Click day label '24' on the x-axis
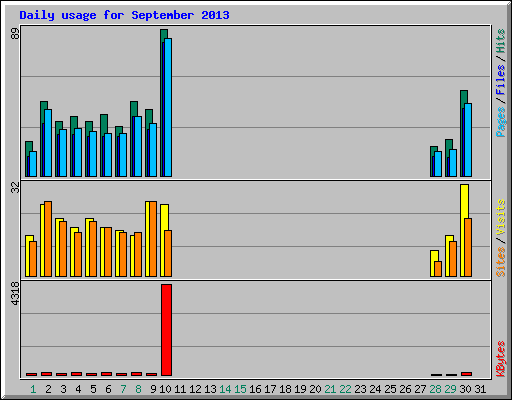Viewport: 512px width, 400px height. point(375,389)
